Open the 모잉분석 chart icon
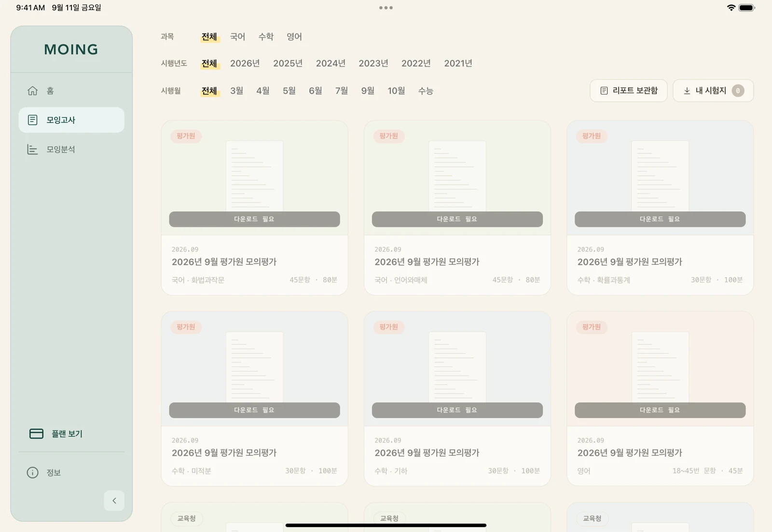This screenshot has height=532, width=772. [32, 150]
